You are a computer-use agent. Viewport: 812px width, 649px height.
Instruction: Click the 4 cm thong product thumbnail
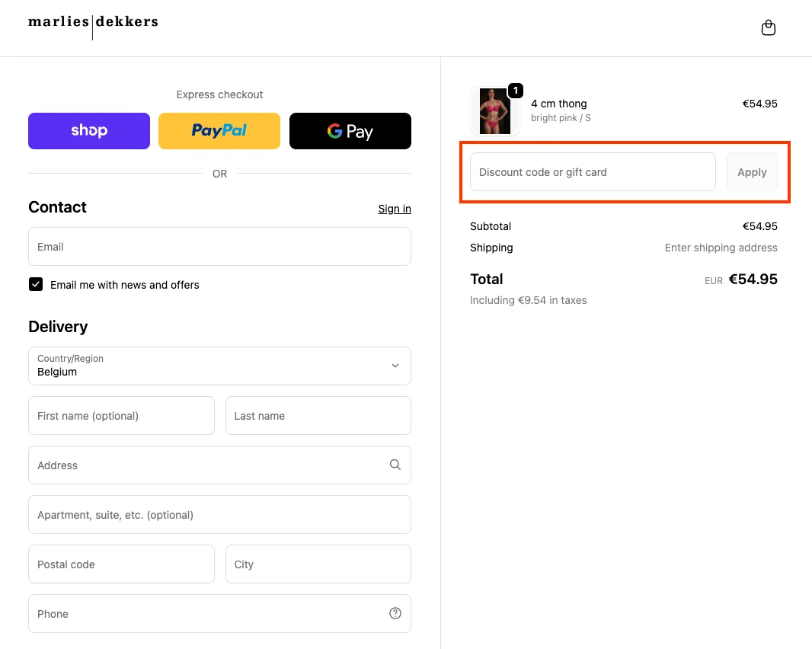coord(494,111)
